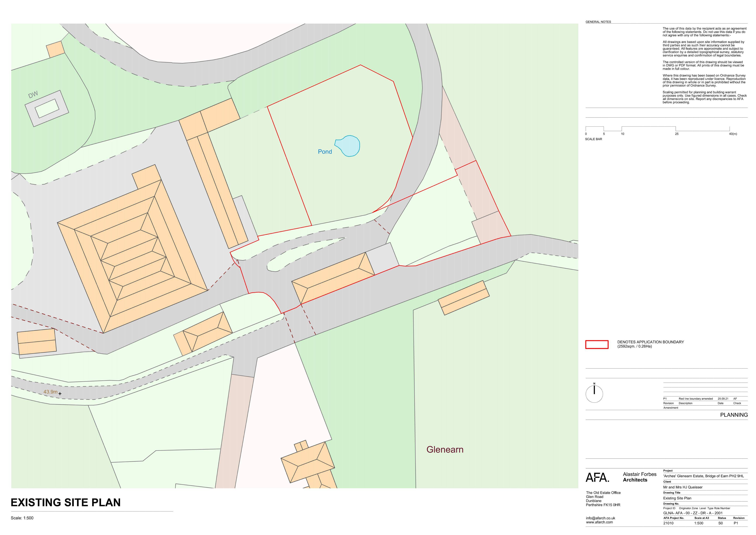Image resolution: width=756 pixels, height=535 pixels.
Task: Click the '43.9m' spot height label
Action: pyautogui.click(x=50, y=392)
